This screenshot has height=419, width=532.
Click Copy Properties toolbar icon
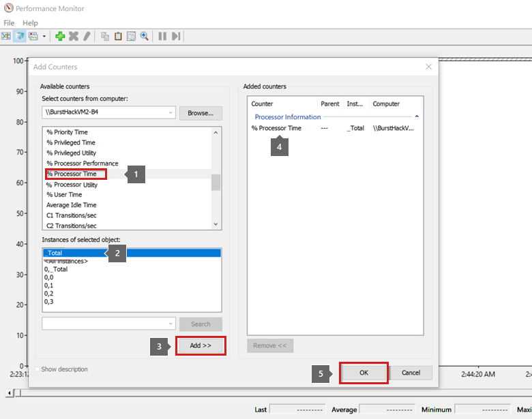(x=105, y=36)
